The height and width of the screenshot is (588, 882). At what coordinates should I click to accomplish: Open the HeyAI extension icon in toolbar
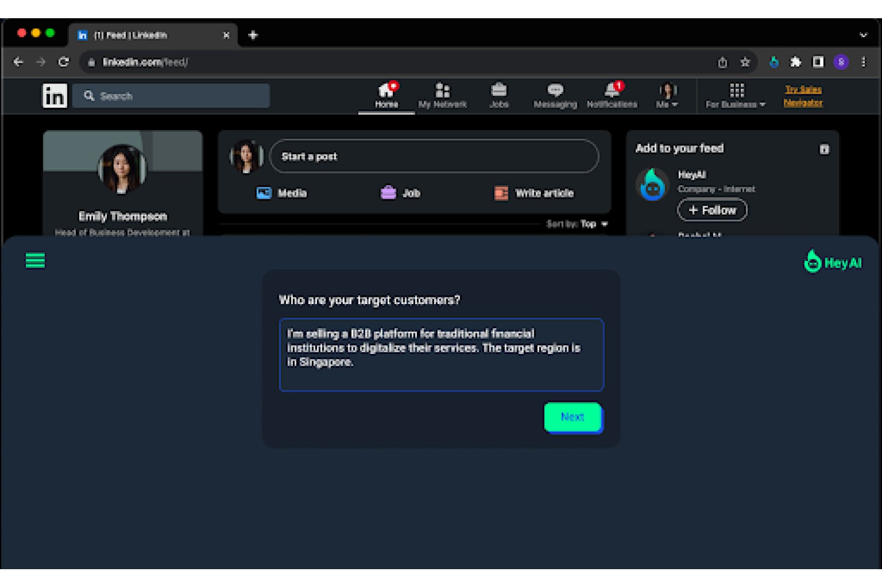coord(774,62)
